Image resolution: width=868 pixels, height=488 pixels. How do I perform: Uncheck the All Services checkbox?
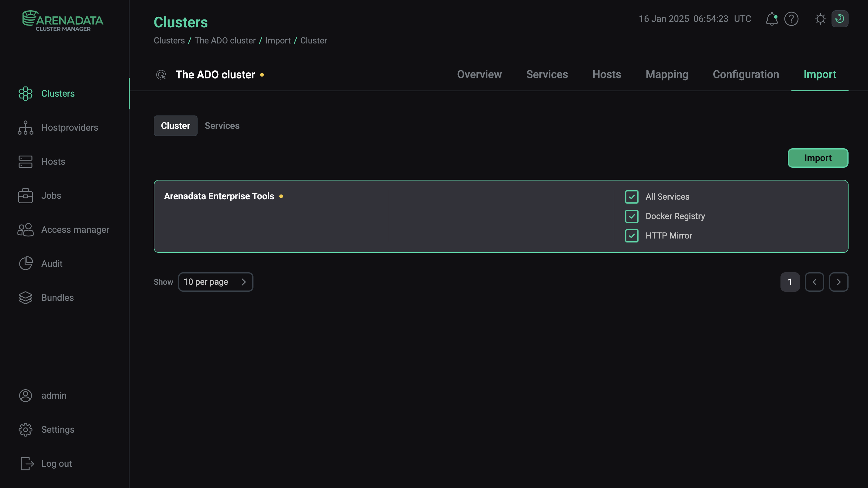(632, 197)
